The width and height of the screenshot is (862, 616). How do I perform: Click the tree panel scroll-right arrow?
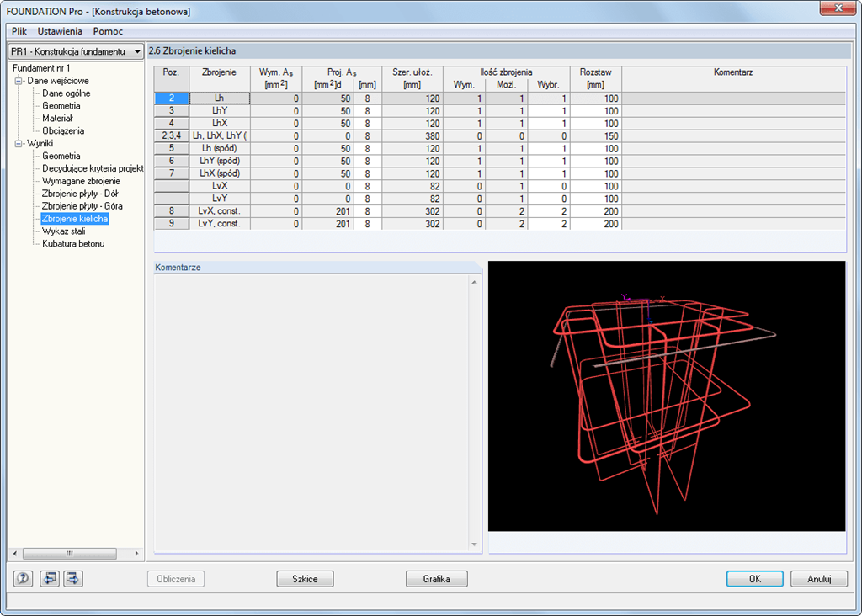136,554
